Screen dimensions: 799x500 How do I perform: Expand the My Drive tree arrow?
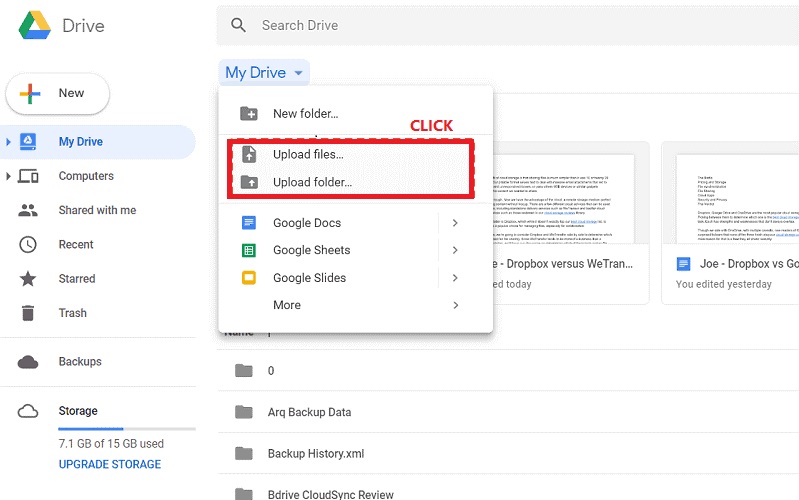(x=8, y=142)
